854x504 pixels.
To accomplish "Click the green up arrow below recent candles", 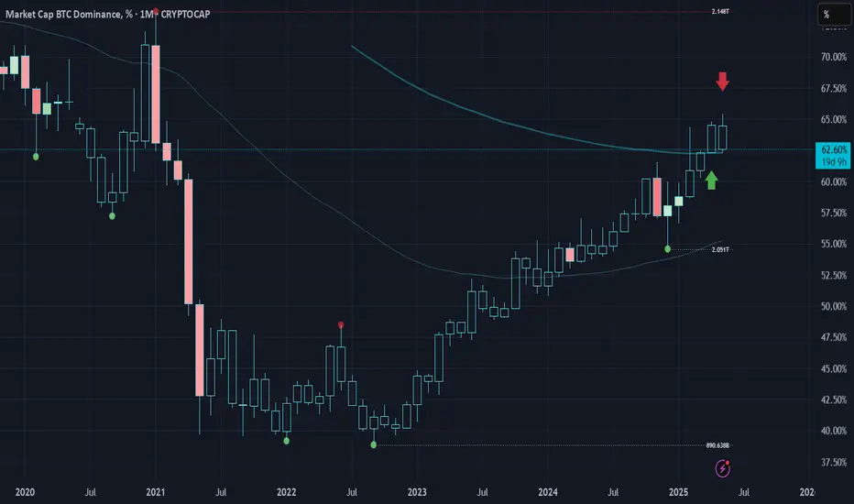I will pos(711,181).
